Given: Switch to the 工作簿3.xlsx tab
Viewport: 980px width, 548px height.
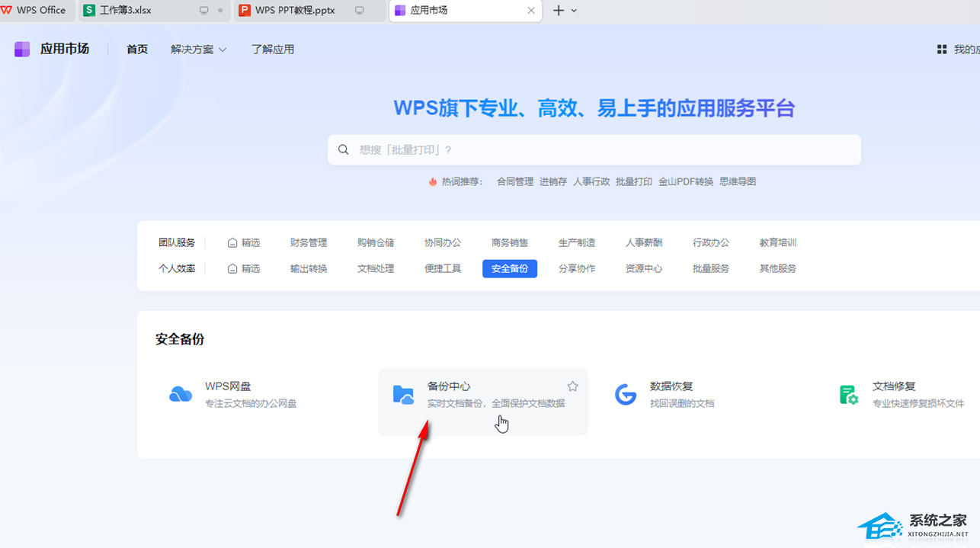Looking at the screenshot, I should click(x=155, y=11).
